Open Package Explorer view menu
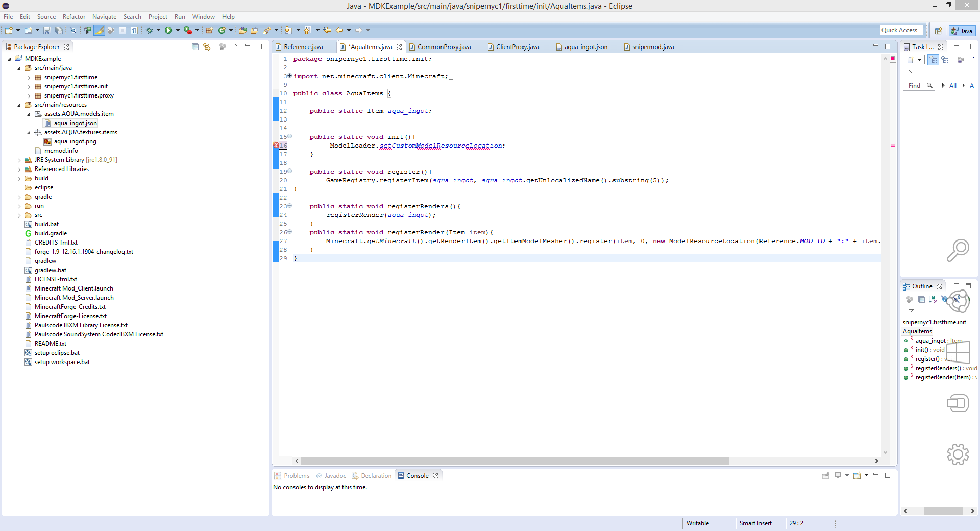The image size is (980, 531). pos(237,46)
